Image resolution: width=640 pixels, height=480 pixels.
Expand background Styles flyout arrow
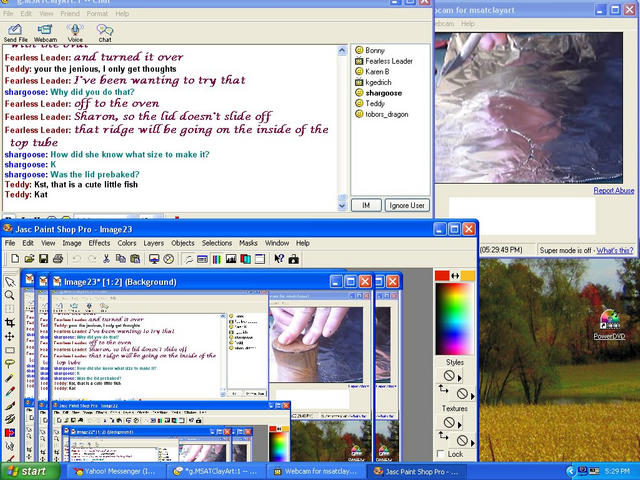473,396
